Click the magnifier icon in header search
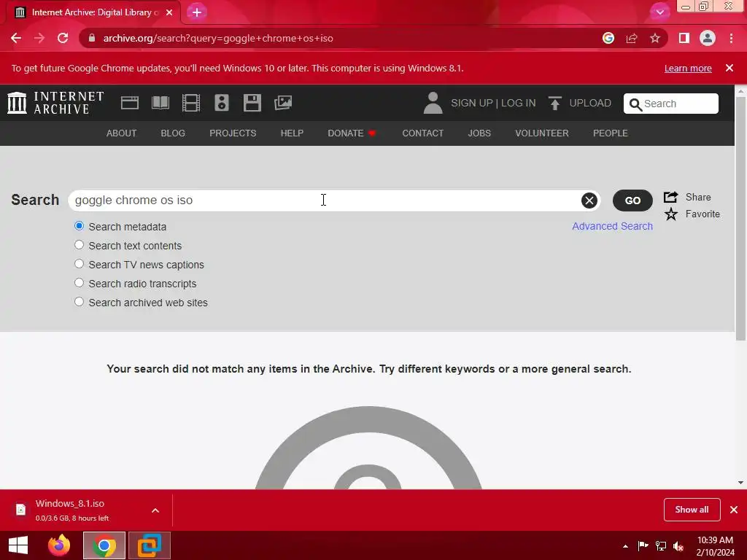Screen dimensions: 747x560 coord(635,104)
